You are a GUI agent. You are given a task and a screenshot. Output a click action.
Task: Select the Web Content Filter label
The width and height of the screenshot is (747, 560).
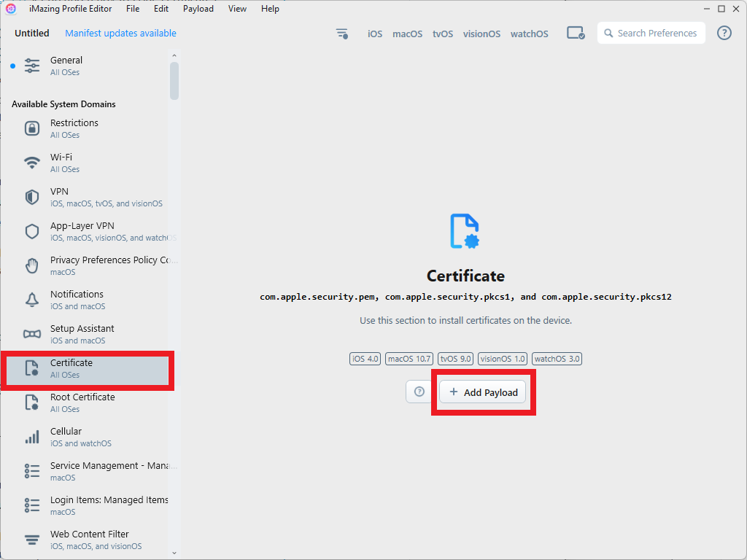point(90,534)
